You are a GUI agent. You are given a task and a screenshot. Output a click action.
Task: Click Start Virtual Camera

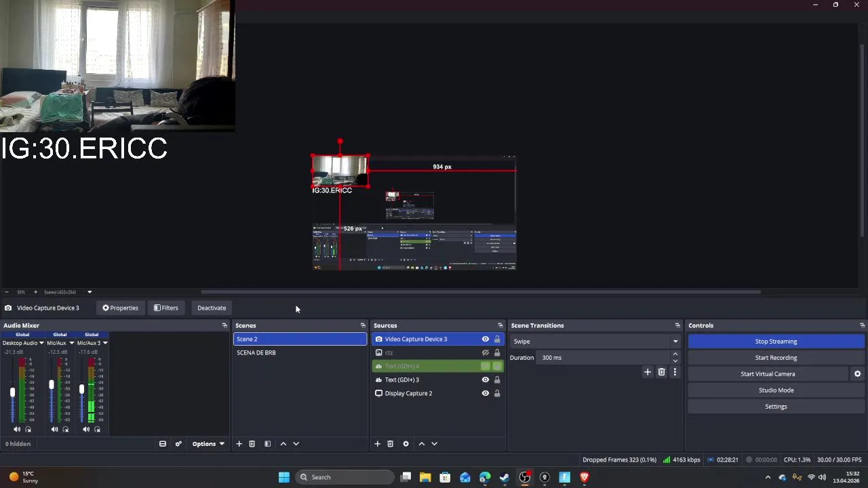pyautogui.click(x=768, y=374)
